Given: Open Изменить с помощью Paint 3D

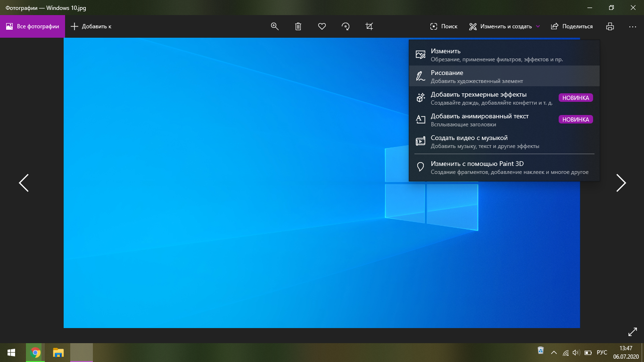Looking at the screenshot, I should [x=504, y=167].
